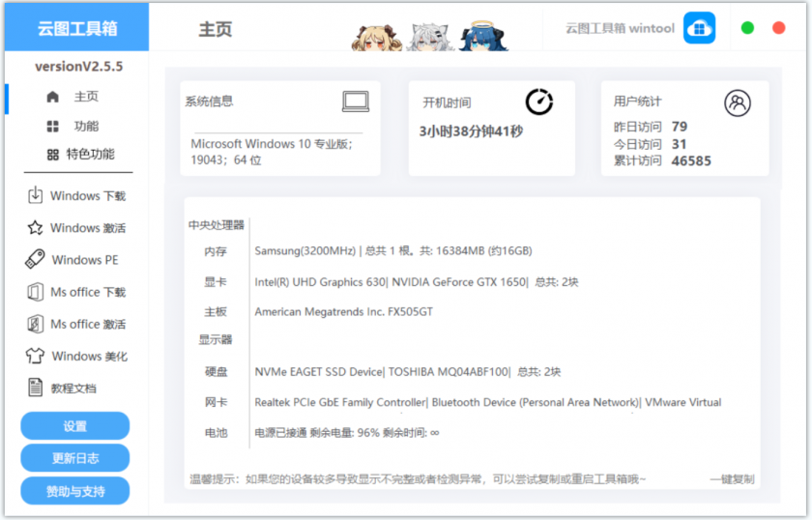
Task: Click the t-shirt icon for Windows 美化
Action: click(x=35, y=356)
